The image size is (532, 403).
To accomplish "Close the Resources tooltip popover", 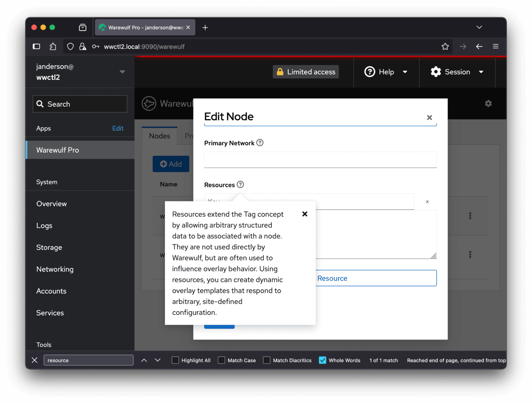I will (x=305, y=214).
